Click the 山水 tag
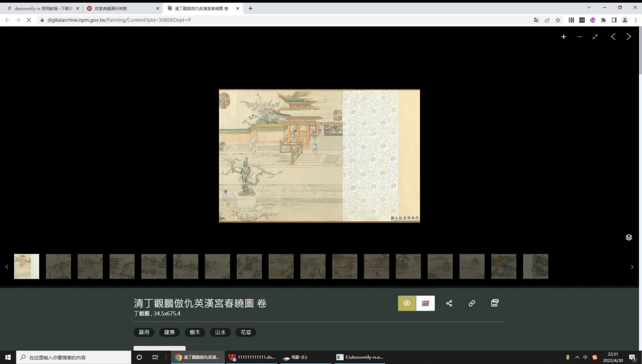 pos(220,332)
